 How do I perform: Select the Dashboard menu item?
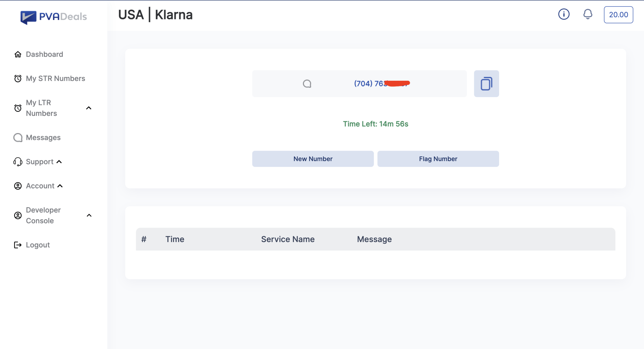(45, 54)
